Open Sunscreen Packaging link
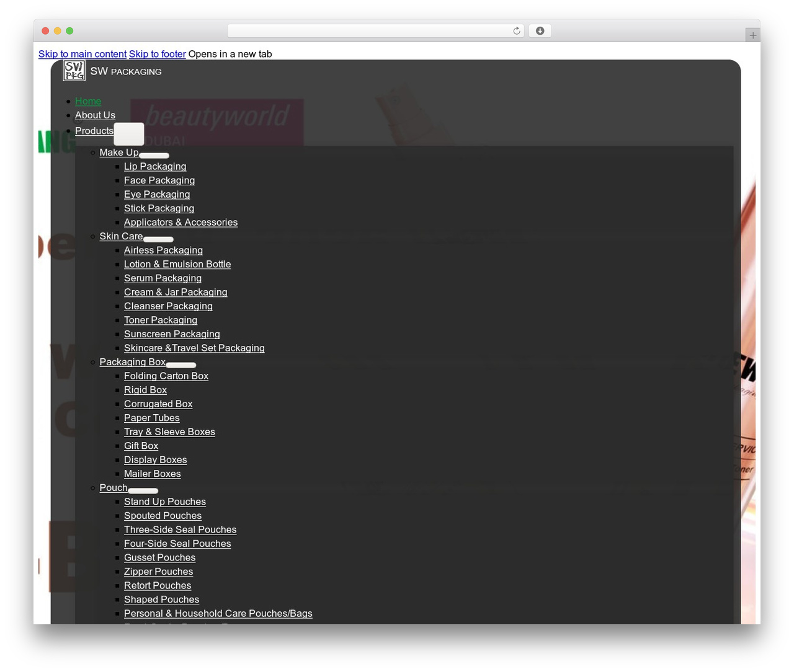The height and width of the screenshot is (672, 794). (x=172, y=334)
